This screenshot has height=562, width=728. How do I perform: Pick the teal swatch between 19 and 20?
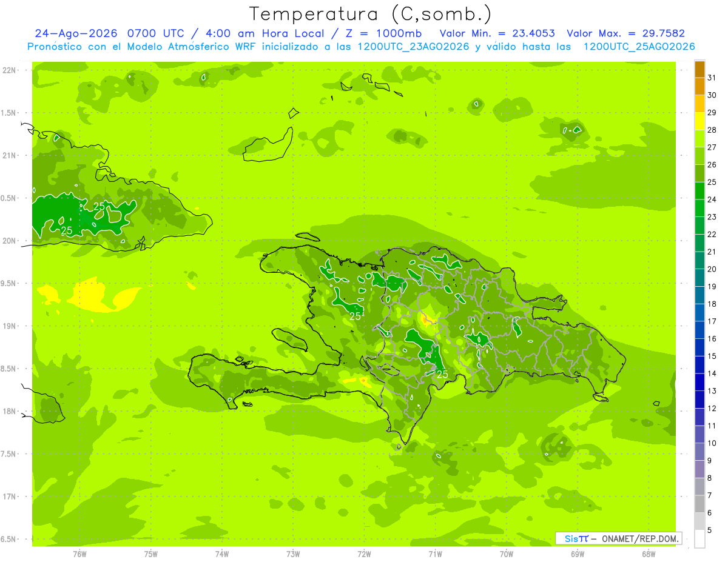pos(699,278)
